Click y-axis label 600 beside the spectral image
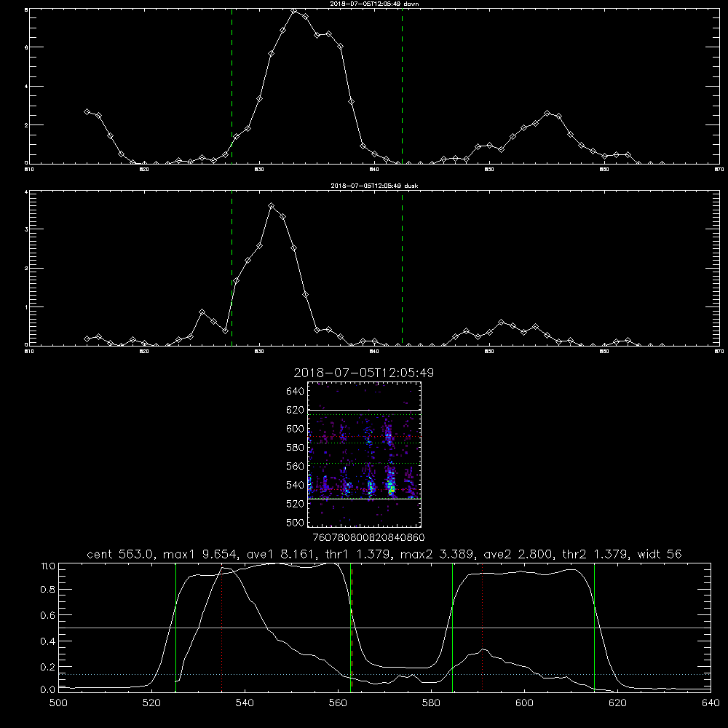 coord(296,429)
